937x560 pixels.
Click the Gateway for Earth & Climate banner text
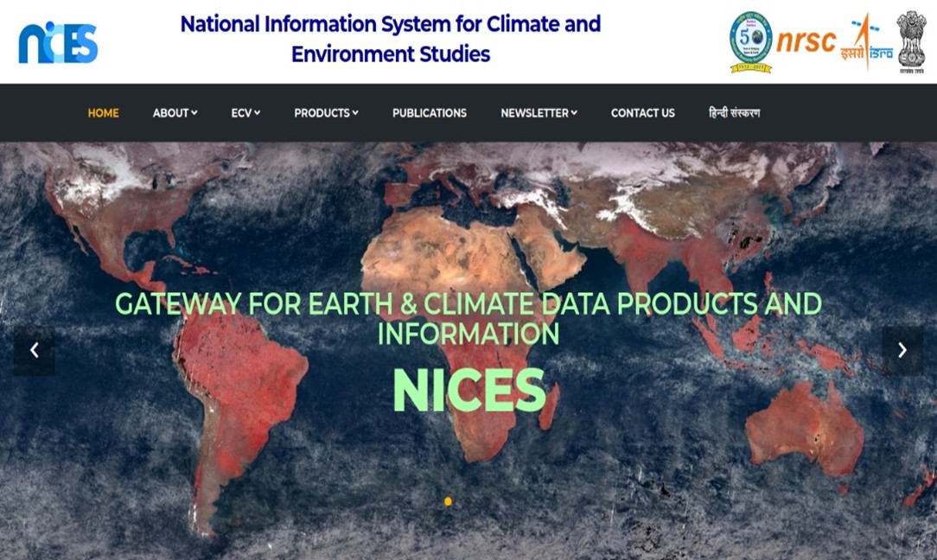pos(468,319)
